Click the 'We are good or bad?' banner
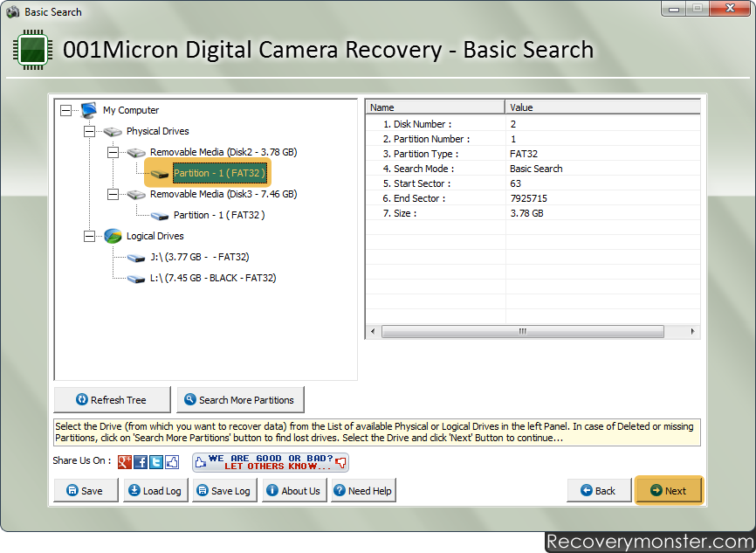This screenshot has height=553, width=756. [x=271, y=462]
